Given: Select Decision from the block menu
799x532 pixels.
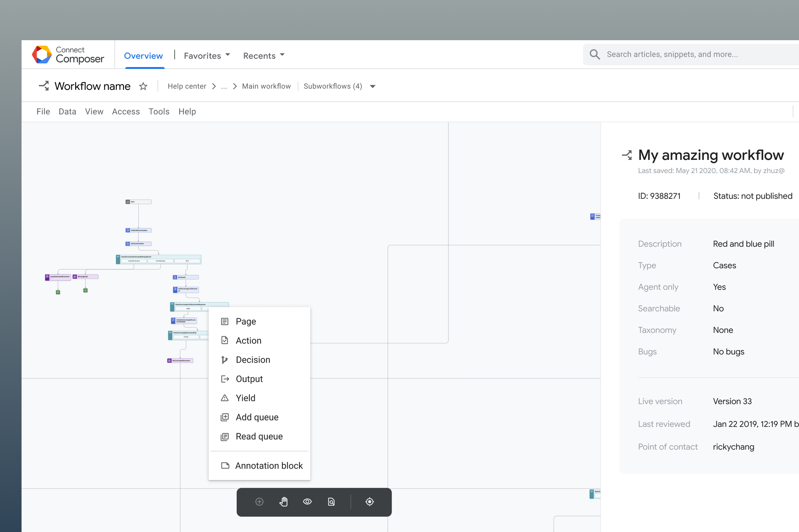Looking at the screenshot, I should 253,360.
